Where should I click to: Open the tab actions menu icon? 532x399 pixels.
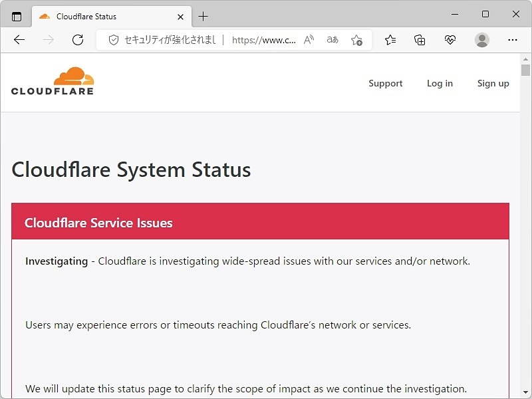pyautogui.click(x=16, y=16)
